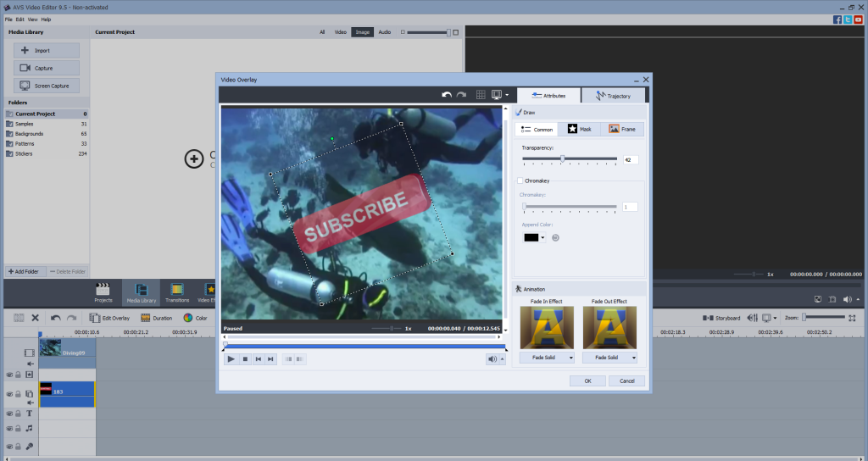Enable the Chromakey checkbox
The image size is (868, 461).
click(x=520, y=181)
